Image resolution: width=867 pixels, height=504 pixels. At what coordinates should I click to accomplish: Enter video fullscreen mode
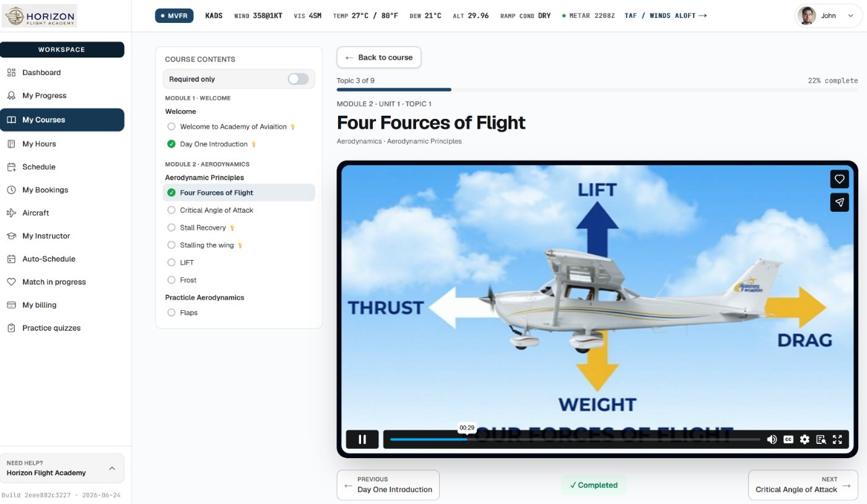[x=837, y=440]
